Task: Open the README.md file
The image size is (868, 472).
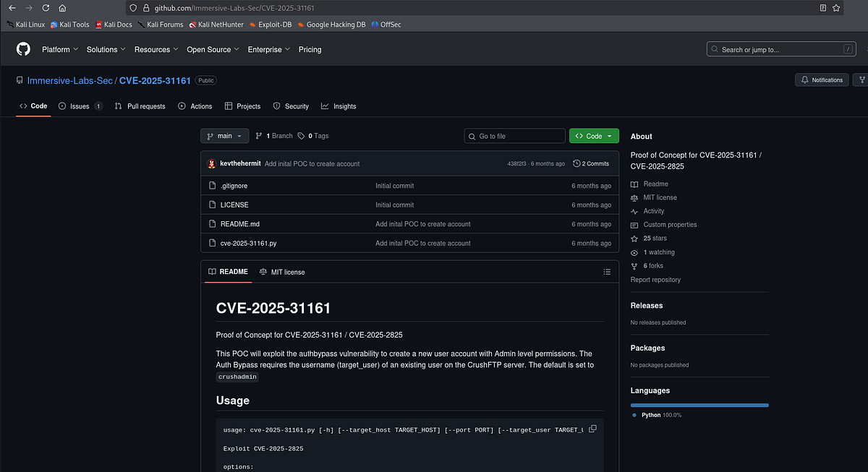Action: pyautogui.click(x=240, y=224)
